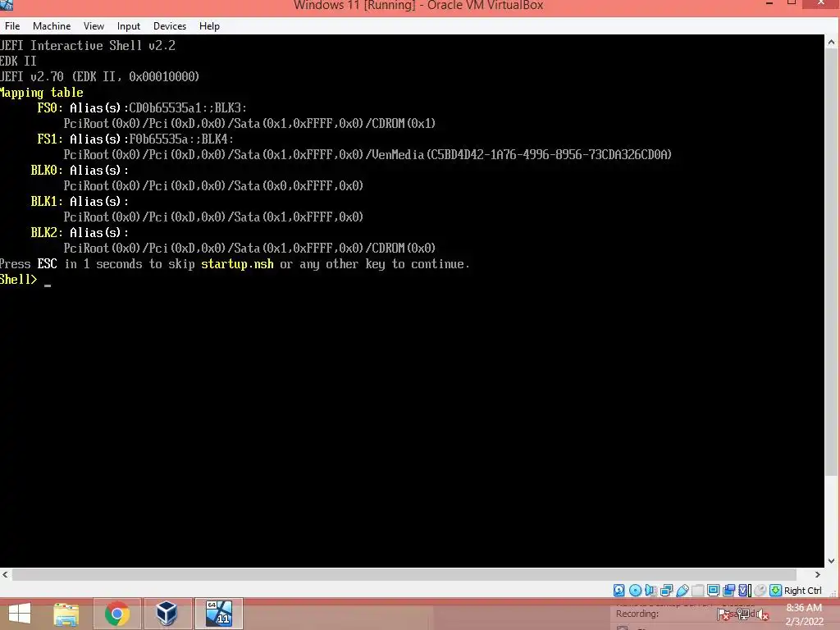This screenshot has height=630, width=840.
Task: Minimize the VirtualBox VM window
Action: point(769,3)
